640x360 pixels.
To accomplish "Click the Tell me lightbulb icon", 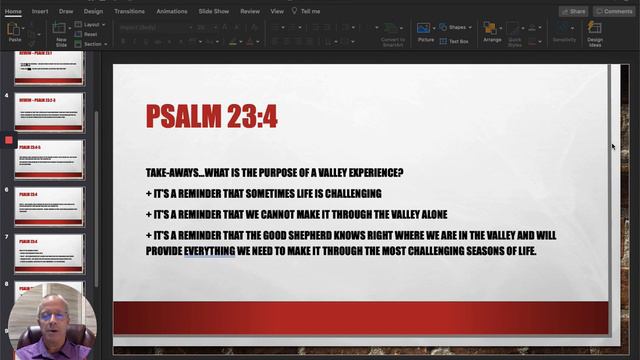I will click(x=294, y=11).
